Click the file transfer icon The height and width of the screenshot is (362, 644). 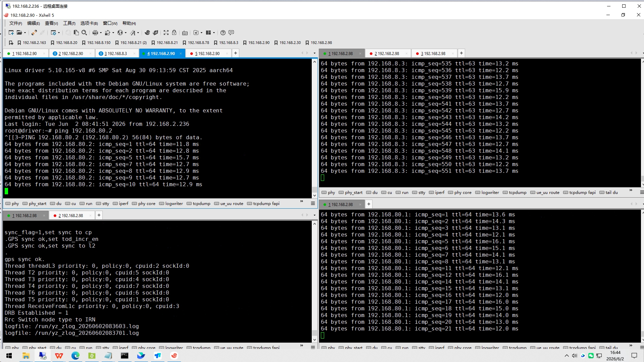(x=107, y=33)
